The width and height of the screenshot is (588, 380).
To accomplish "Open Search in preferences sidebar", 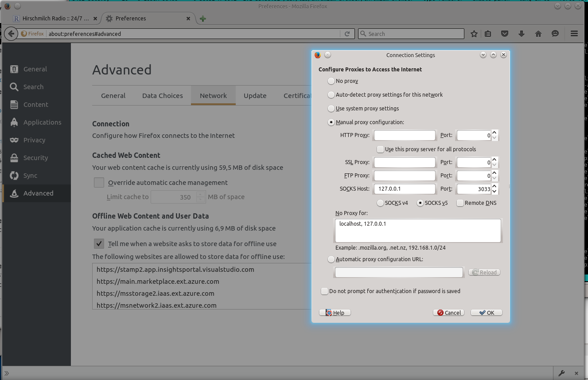I will tap(36, 87).
